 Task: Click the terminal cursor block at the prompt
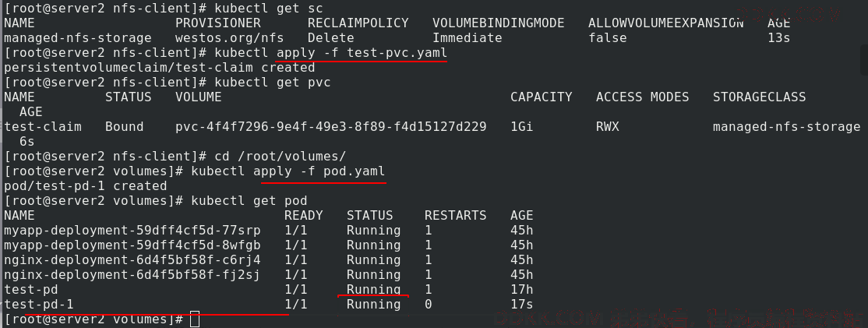(194, 319)
